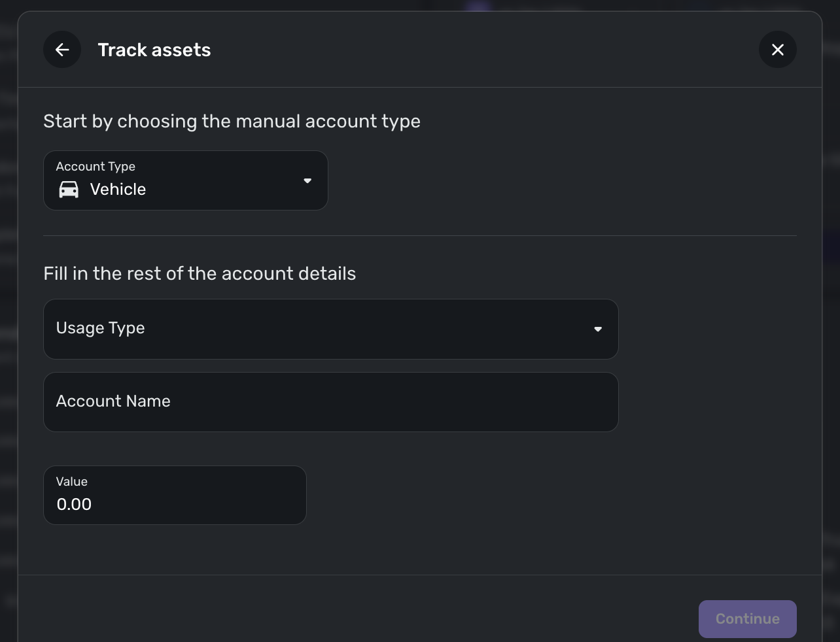The image size is (840, 642).
Task: Click the Usage Type caret arrow
Action: (x=597, y=329)
